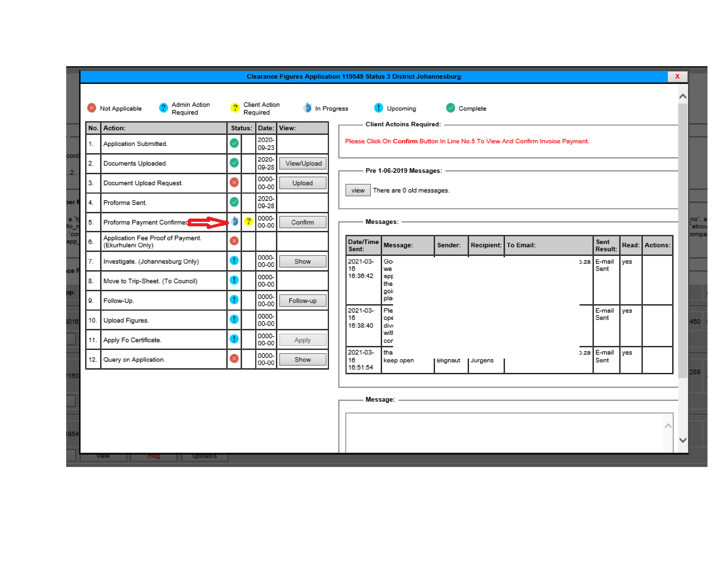Click 'Application Submitted.' action text
728x563 pixels.
(x=135, y=144)
